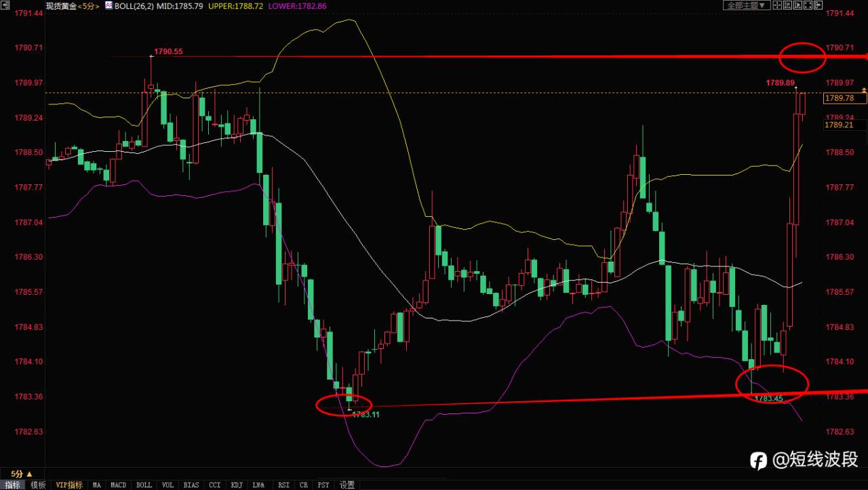Click the 1789.89 recent high label

780,83
